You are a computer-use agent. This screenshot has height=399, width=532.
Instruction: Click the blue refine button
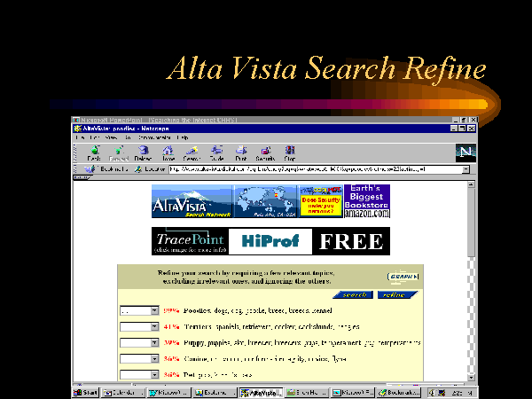pyautogui.click(x=396, y=295)
